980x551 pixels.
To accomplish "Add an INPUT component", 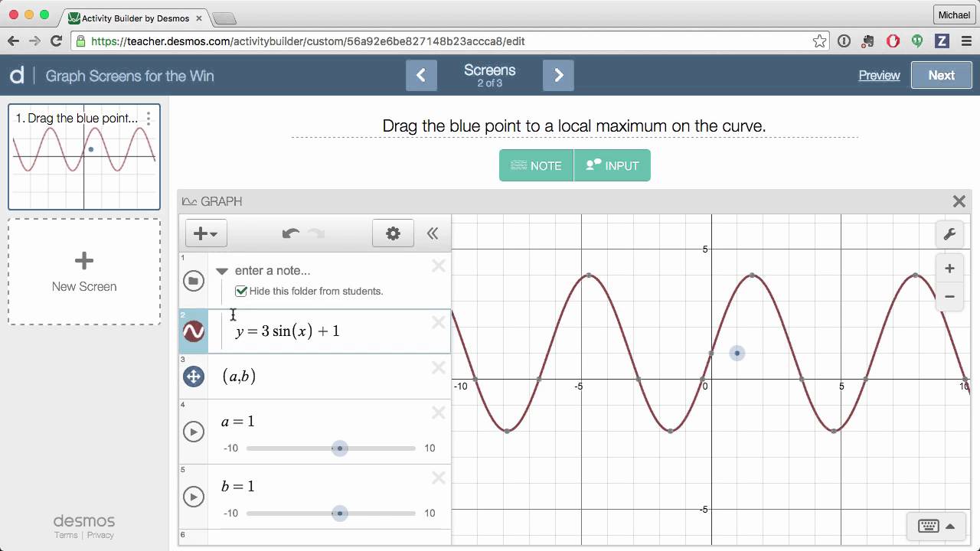I will click(612, 165).
